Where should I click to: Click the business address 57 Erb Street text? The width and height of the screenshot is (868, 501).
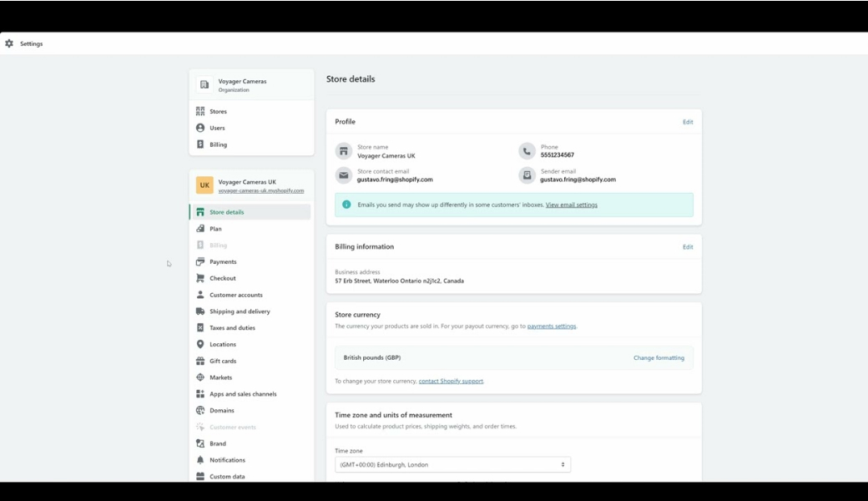click(x=399, y=281)
